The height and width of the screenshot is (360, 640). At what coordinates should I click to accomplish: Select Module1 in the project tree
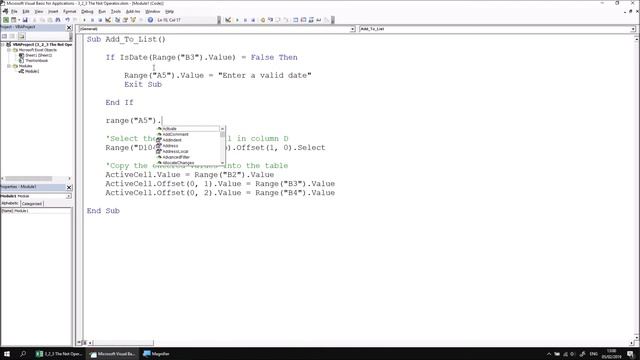point(32,71)
